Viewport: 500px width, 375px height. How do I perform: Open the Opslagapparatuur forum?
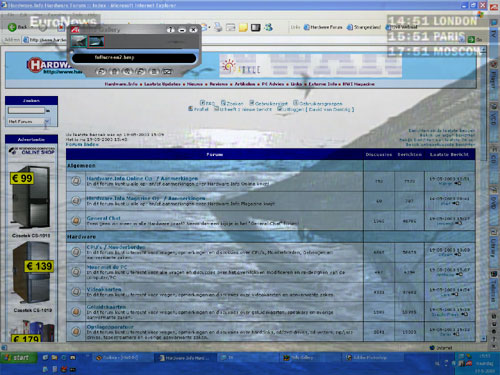pyautogui.click(x=110, y=327)
